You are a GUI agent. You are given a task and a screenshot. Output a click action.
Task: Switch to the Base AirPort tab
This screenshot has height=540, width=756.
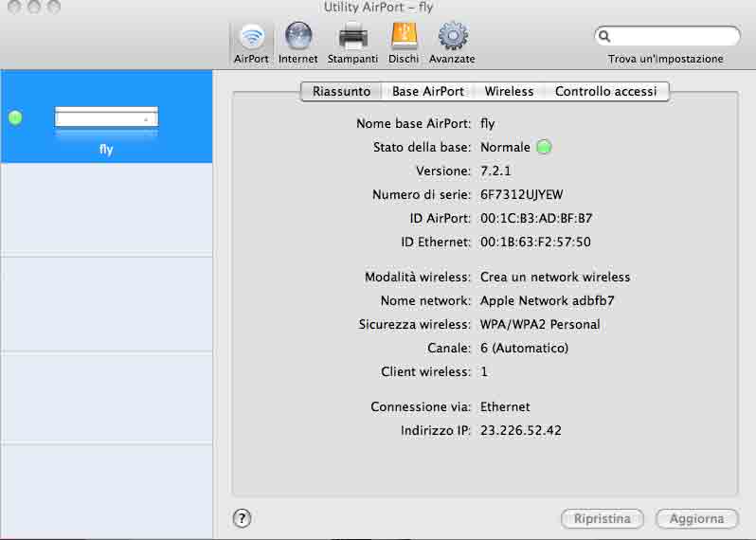[x=428, y=92]
